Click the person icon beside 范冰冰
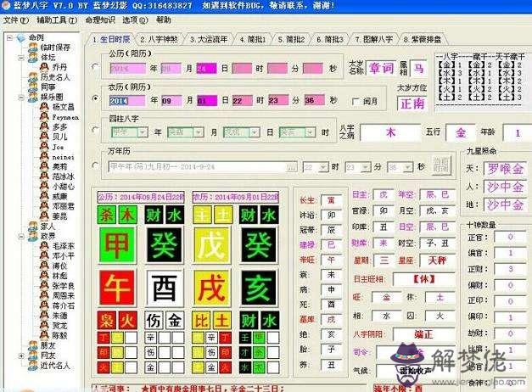This screenshot has width=532, height=392. 44,176
